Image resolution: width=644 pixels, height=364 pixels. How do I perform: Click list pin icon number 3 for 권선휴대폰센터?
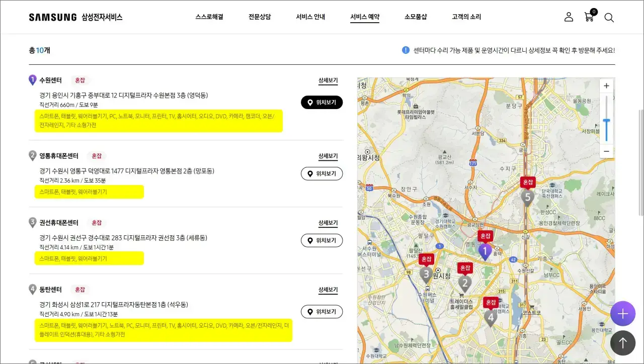pyautogui.click(x=33, y=223)
